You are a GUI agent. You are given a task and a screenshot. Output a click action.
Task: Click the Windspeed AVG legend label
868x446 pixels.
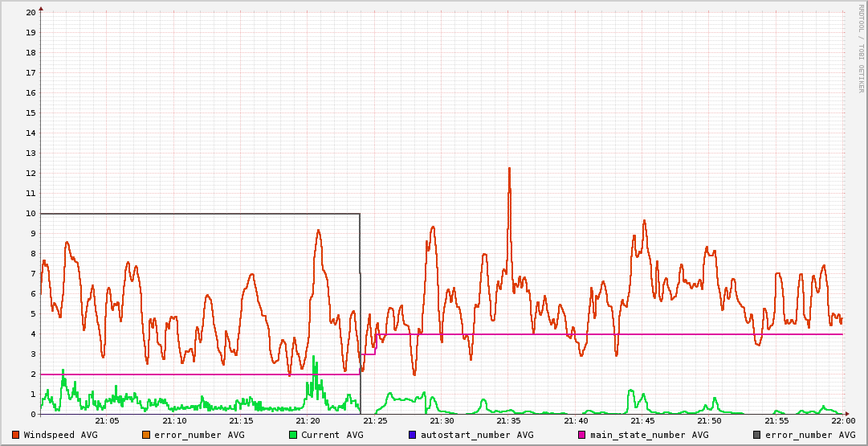(x=60, y=435)
